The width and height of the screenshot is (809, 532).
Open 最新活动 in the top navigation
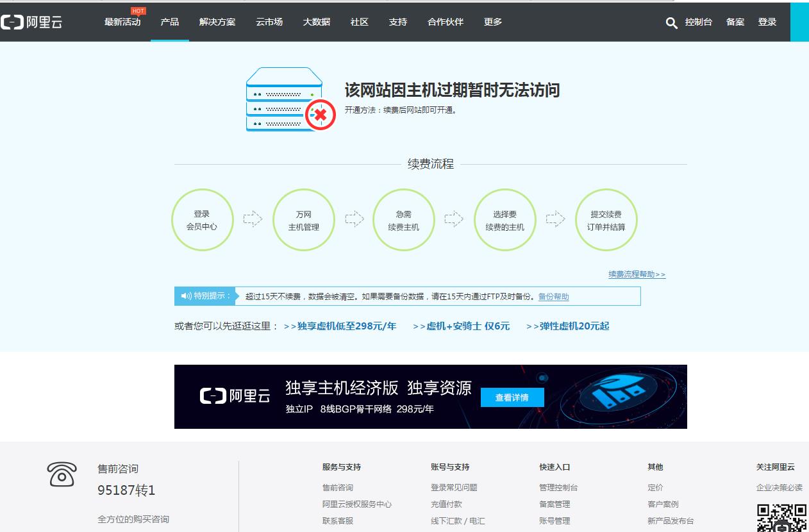pos(122,22)
